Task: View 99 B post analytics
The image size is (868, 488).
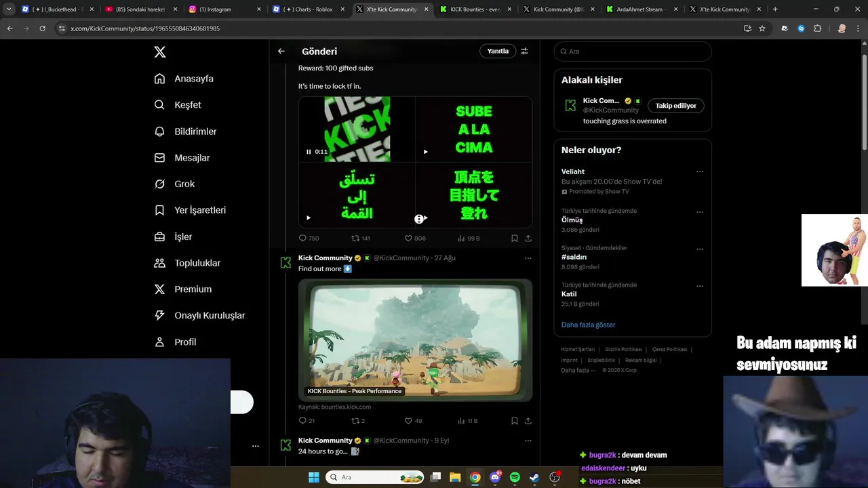Action: 469,239
